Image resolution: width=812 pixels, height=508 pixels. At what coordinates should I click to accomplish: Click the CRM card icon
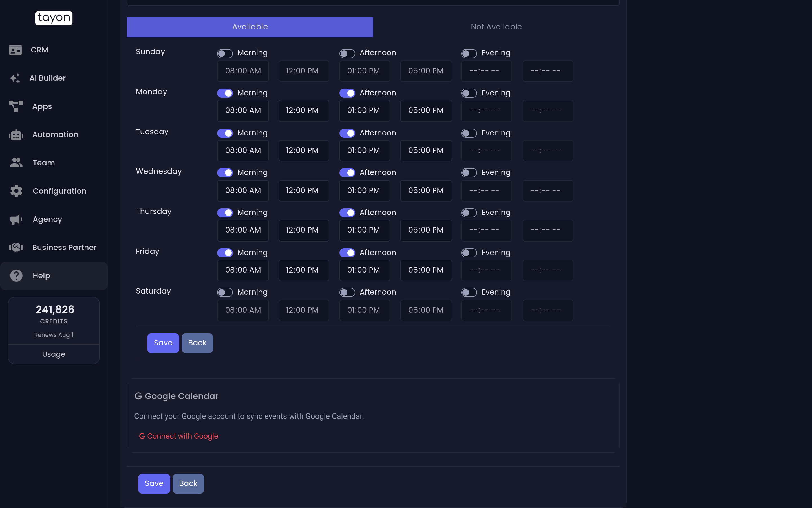pos(16,50)
